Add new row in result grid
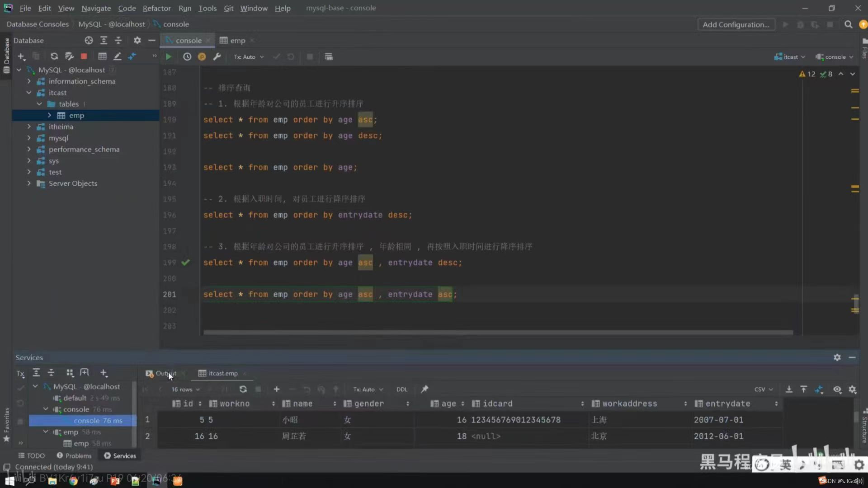 coord(277,389)
